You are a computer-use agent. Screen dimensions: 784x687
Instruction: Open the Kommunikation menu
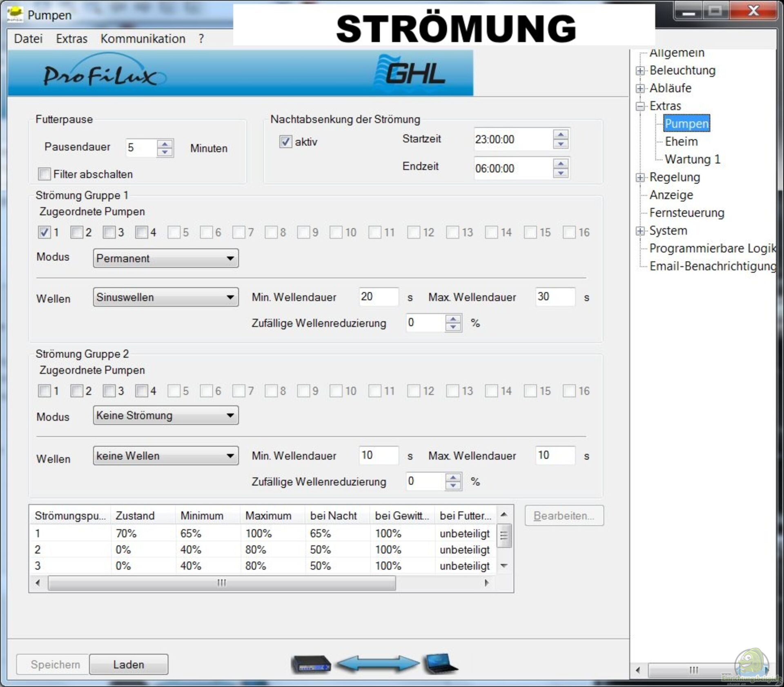[x=143, y=39]
